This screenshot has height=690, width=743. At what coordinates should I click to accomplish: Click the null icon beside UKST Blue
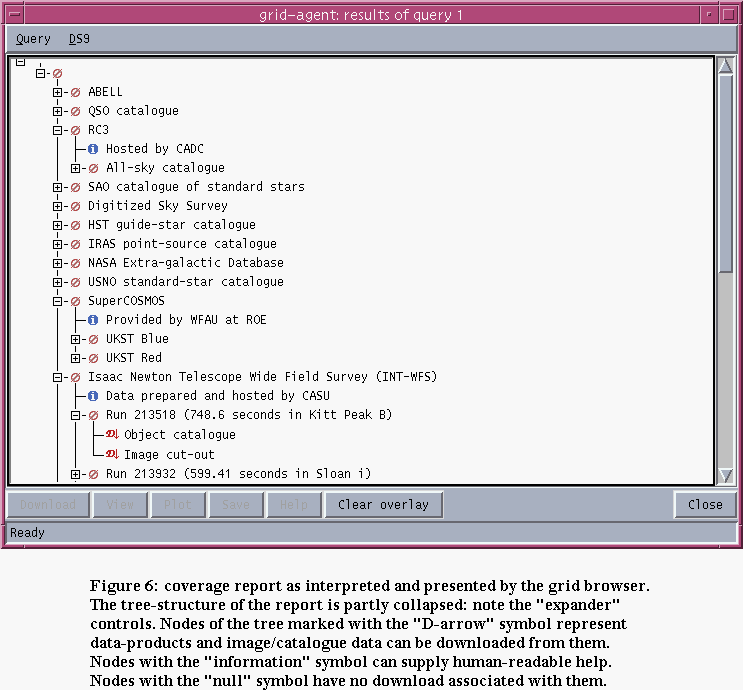[93, 339]
